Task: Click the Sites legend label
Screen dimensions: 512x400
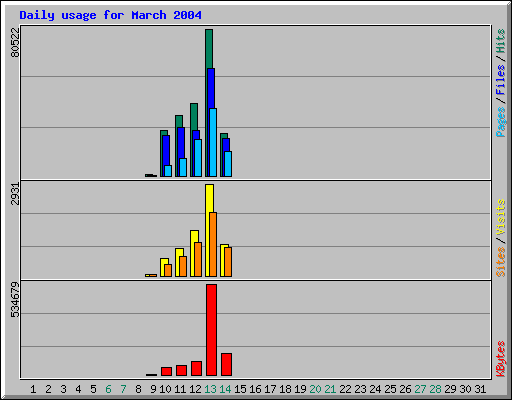Action: tap(501, 262)
